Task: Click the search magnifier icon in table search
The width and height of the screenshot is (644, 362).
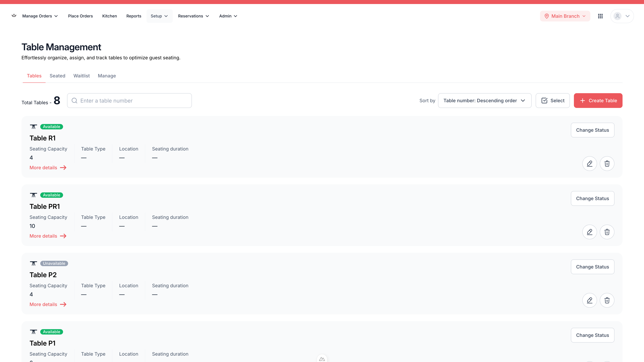Action: click(74, 100)
